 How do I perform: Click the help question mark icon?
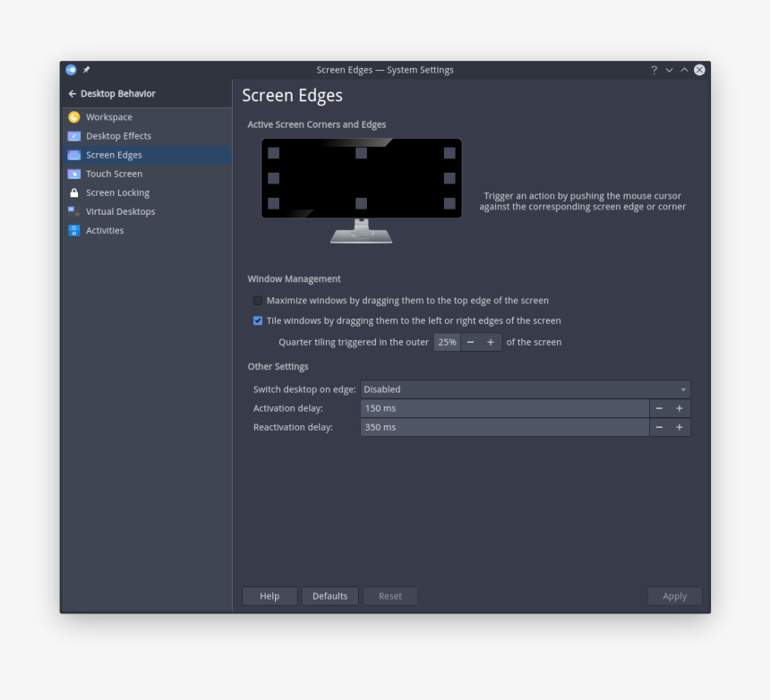653,69
